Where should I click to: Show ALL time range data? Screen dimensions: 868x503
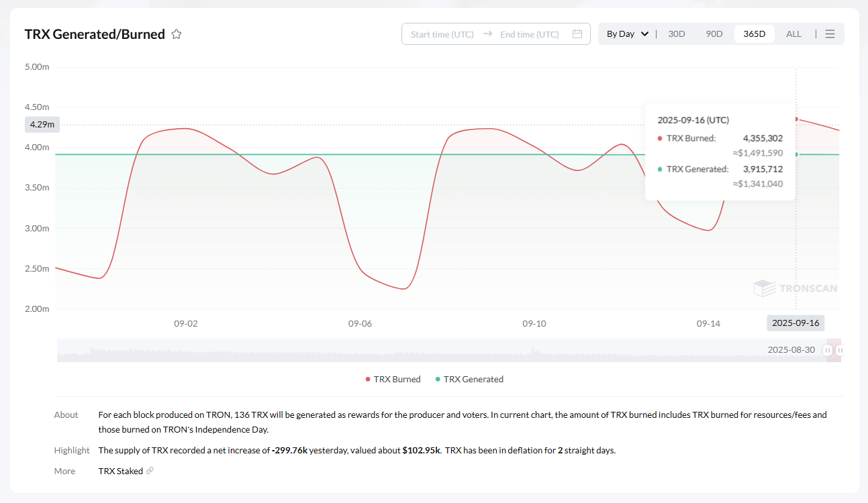[x=793, y=34]
